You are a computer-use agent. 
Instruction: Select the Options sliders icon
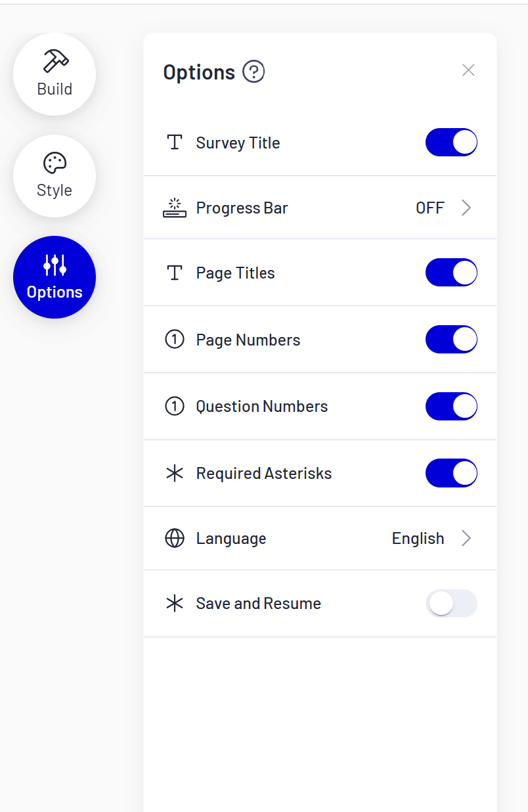coord(54,265)
